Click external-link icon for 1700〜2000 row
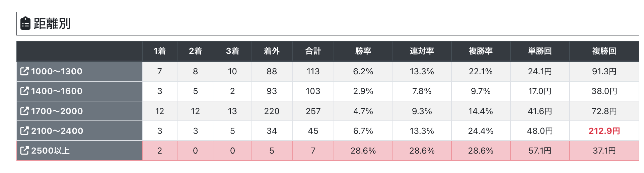 click(24, 111)
